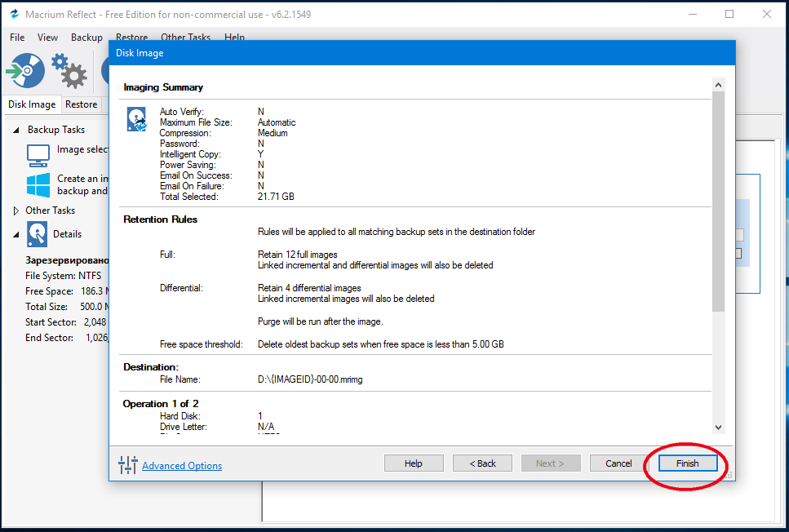Viewport: 789px width, 532px height.
Task: Click the 'End Sector:' detail row
Action: (66, 338)
